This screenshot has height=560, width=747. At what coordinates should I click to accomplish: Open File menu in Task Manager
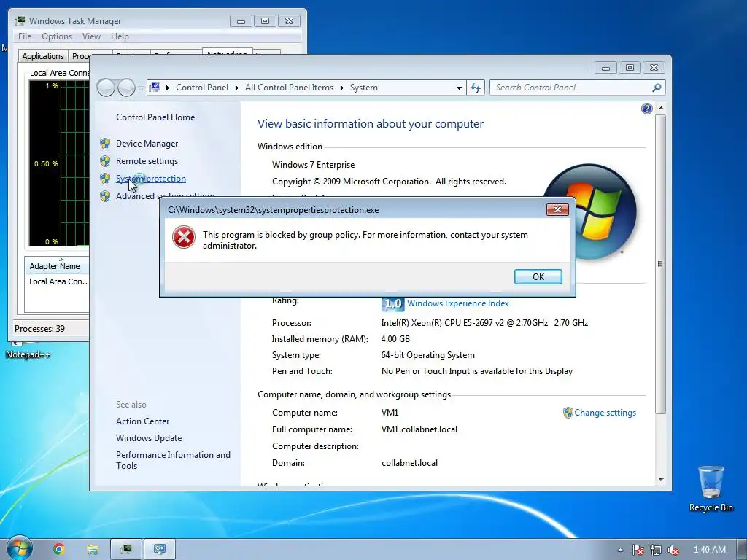pyautogui.click(x=25, y=36)
